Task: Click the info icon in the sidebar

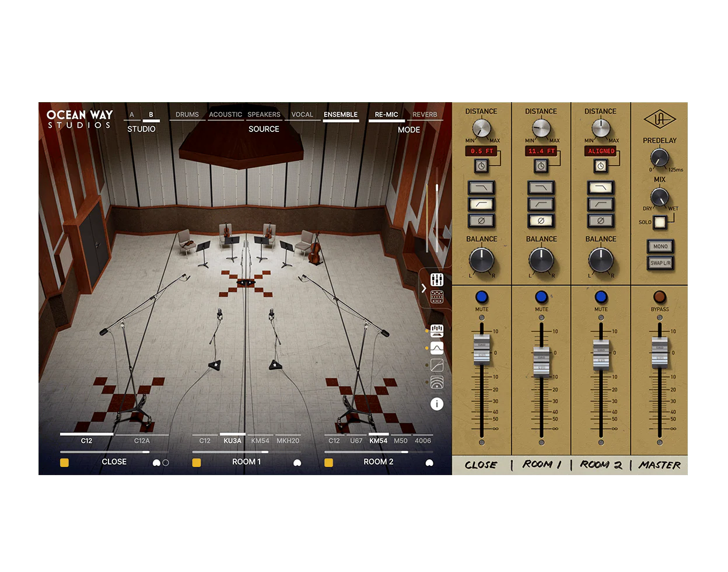Action: coord(437,404)
